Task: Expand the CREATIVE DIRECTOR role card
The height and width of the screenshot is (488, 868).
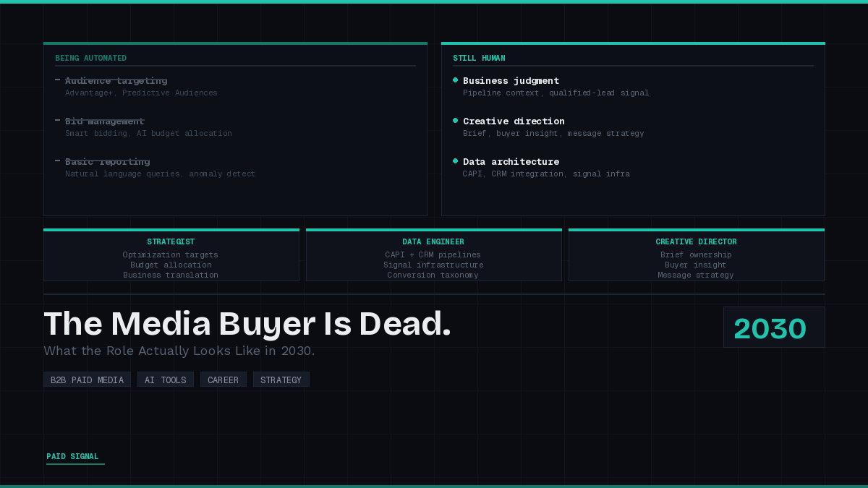Action: 696,254
